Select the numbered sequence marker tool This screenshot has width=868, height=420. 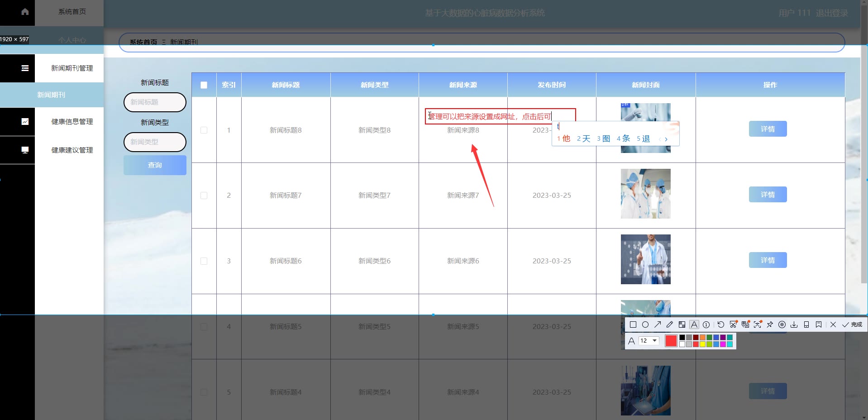(706, 325)
